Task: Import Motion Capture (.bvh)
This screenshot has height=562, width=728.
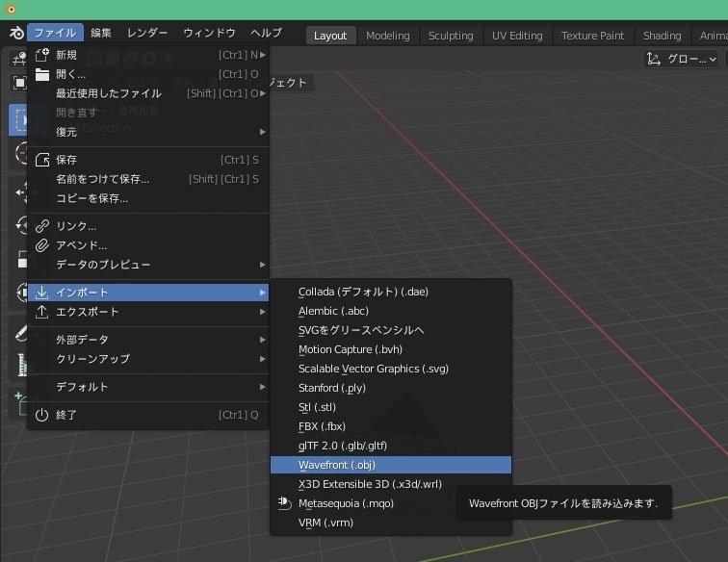Action: tap(391, 349)
